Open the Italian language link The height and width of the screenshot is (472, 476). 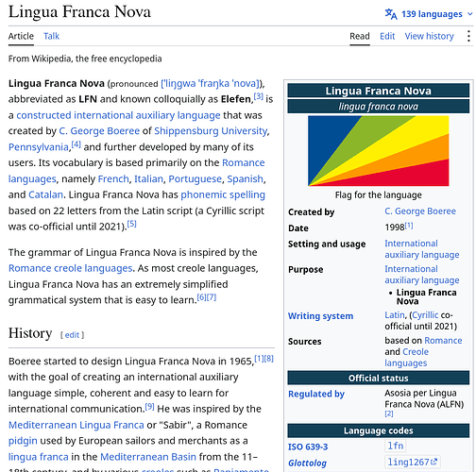(148, 178)
